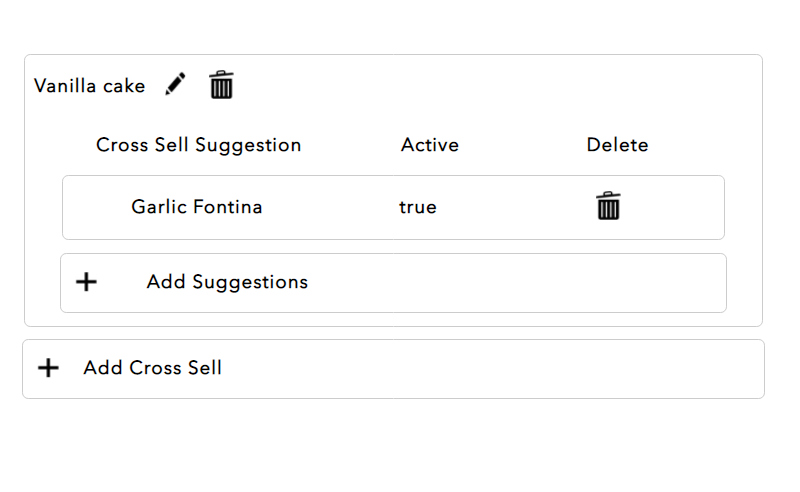
Task: Select the Garlic Fontina suggestion name
Action: point(196,207)
